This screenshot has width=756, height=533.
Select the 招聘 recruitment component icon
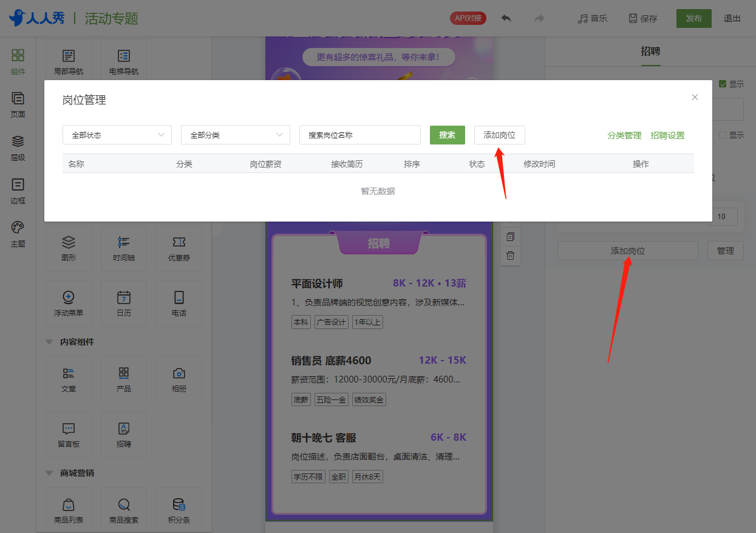[x=123, y=435]
